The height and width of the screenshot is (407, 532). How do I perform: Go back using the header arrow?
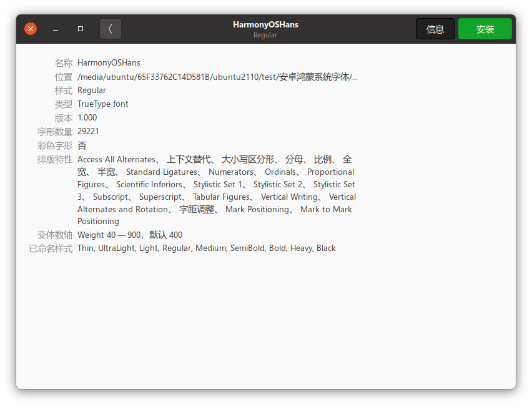point(111,29)
